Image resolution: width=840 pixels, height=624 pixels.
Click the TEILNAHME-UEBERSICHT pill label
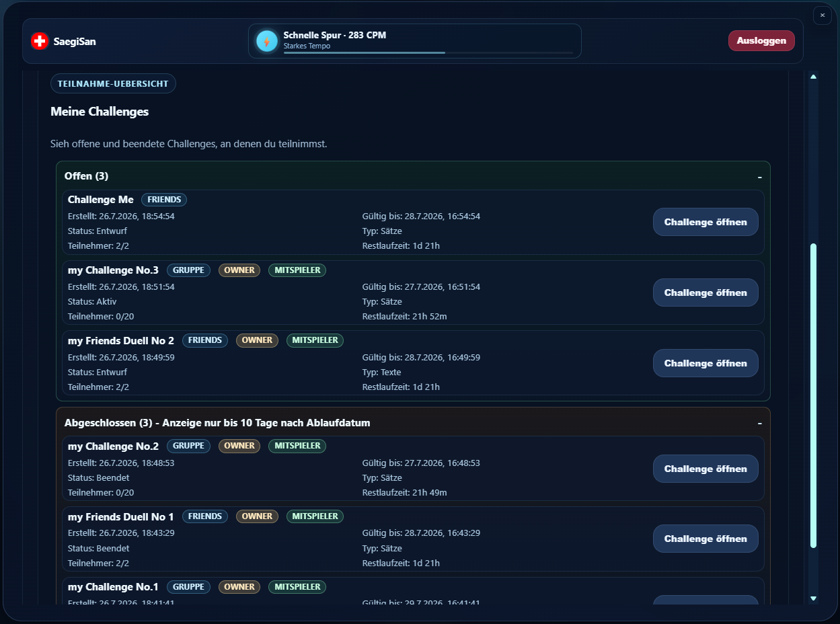[x=113, y=83]
